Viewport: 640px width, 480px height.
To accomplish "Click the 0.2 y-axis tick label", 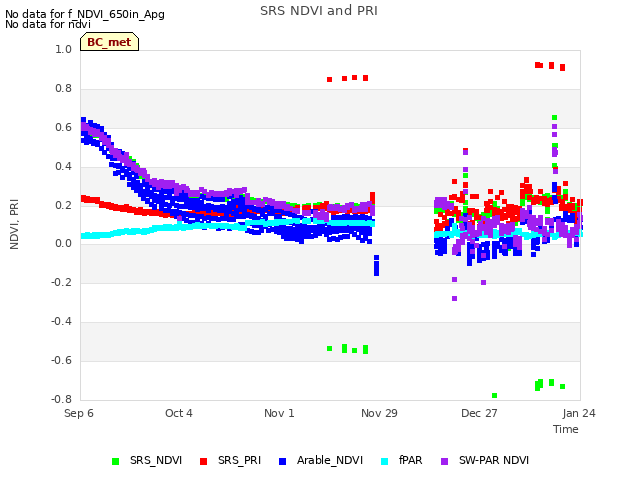I will pyautogui.click(x=63, y=205).
